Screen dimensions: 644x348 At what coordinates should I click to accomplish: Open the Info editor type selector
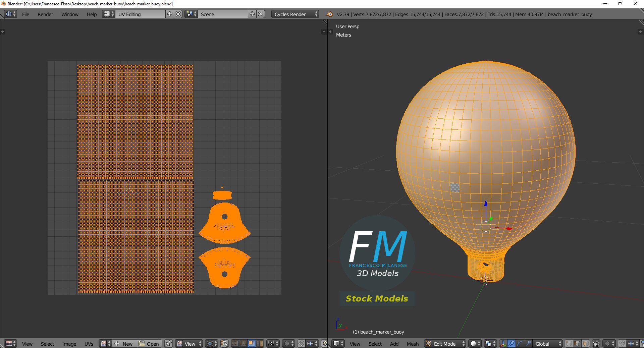(x=10, y=14)
